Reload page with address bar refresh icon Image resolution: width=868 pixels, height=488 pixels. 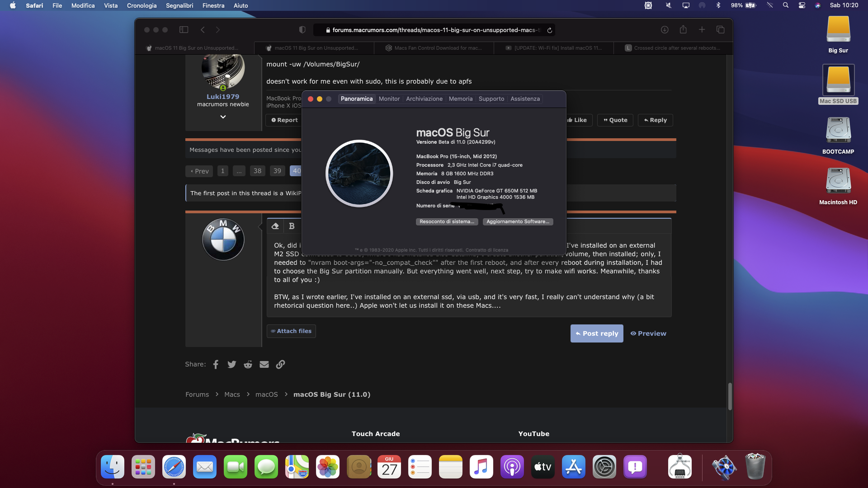pos(550,30)
